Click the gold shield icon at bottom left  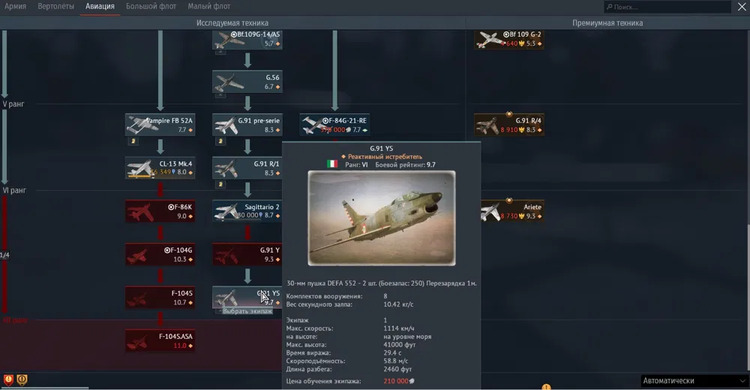click(22, 380)
